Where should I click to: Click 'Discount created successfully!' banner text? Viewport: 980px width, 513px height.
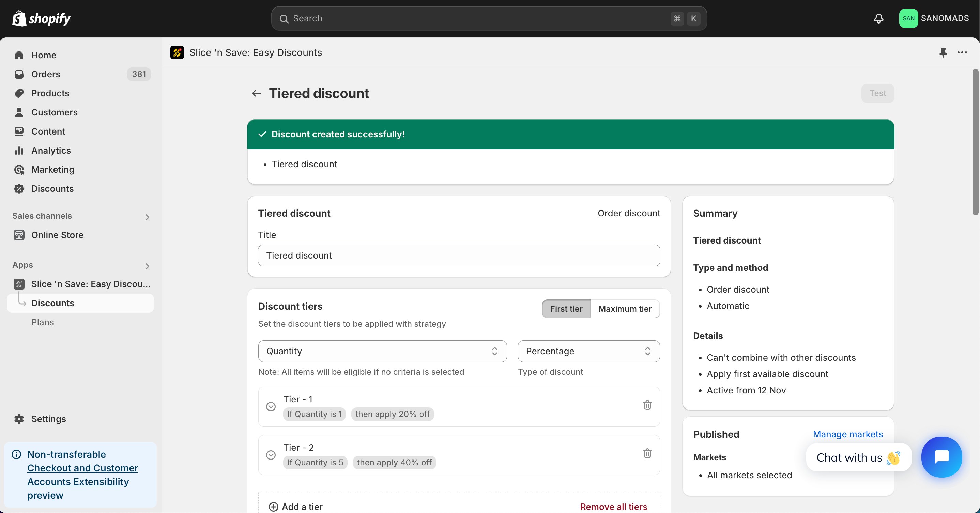(338, 134)
